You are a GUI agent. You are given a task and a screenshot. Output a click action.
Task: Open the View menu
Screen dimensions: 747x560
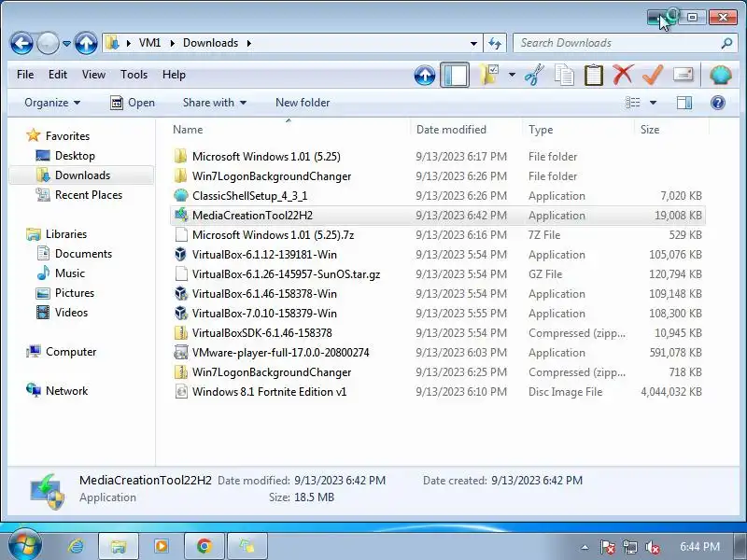tap(93, 75)
